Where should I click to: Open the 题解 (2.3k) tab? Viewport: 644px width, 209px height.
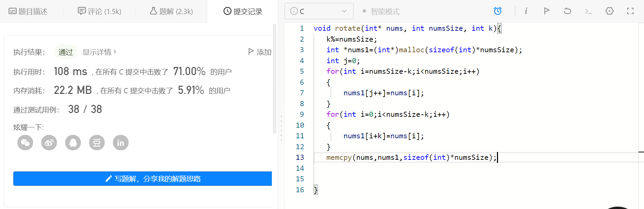pyautogui.click(x=171, y=11)
